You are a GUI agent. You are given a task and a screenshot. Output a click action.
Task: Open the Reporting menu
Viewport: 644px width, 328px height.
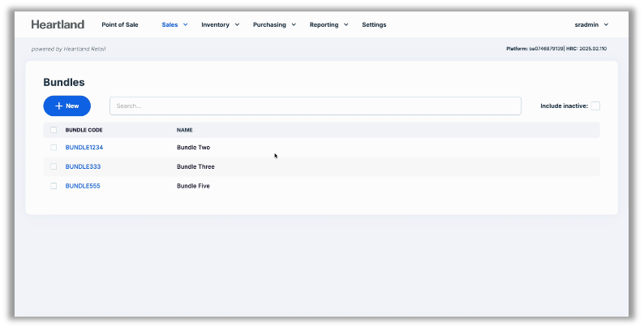(328, 24)
